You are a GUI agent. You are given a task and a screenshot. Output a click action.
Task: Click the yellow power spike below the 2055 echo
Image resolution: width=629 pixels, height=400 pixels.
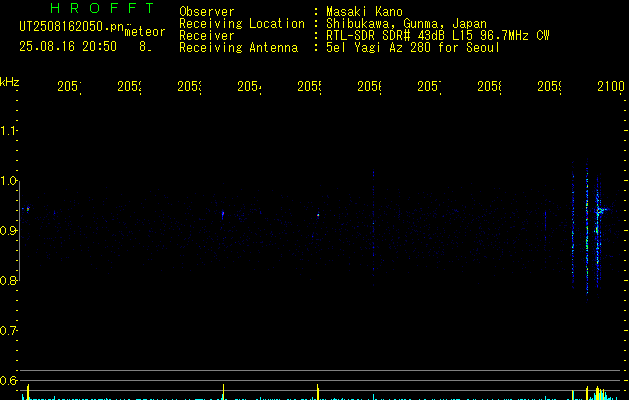[318, 392]
